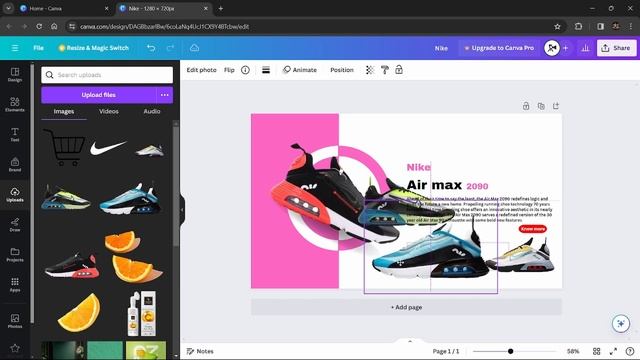
Task: Add a new page icon above canvas
Action: pyautogui.click(x=556, y=106)
